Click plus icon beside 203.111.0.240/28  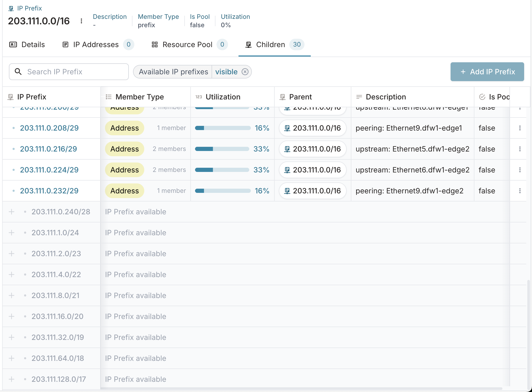pyautogui.click(x=12, y=212)
